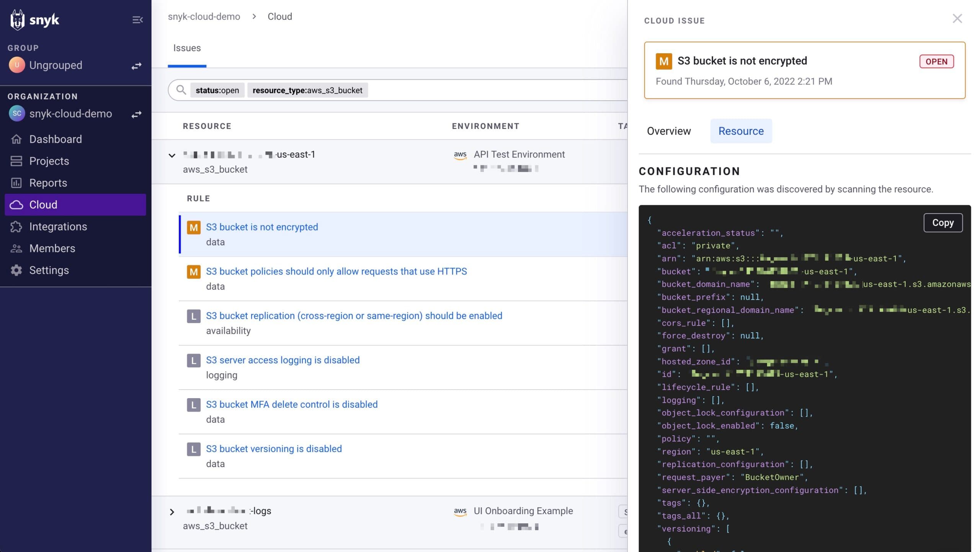Click the hamburger menu icon top right
980x552 pixels.
pyautogui.click(x=138, y=20)
